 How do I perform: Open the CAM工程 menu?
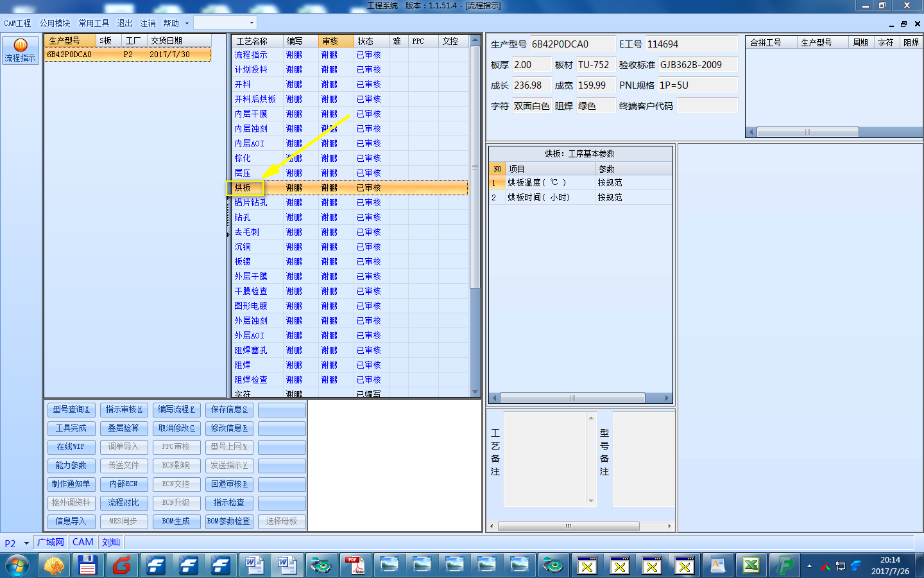(x=17, y=23)
